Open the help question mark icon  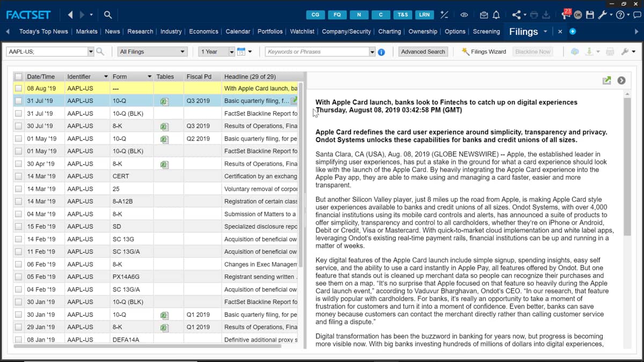(620, 15)
